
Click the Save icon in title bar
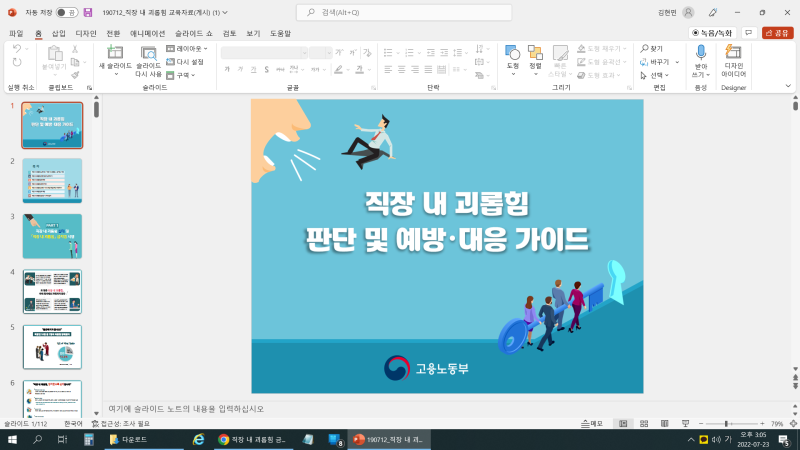pos(88,12)
